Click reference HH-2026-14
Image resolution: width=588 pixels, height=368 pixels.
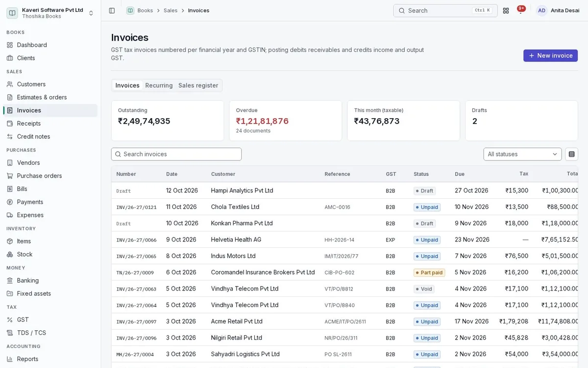click(x=339, y=240)
